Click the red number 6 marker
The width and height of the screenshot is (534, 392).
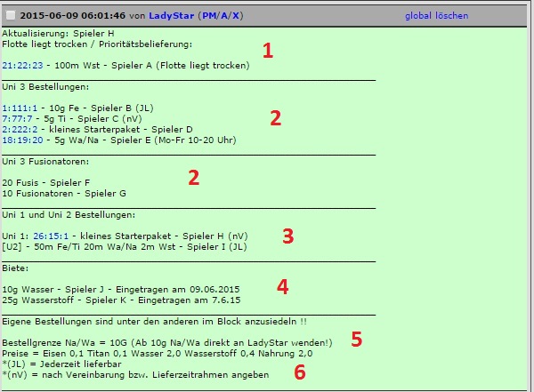(300, 373)
